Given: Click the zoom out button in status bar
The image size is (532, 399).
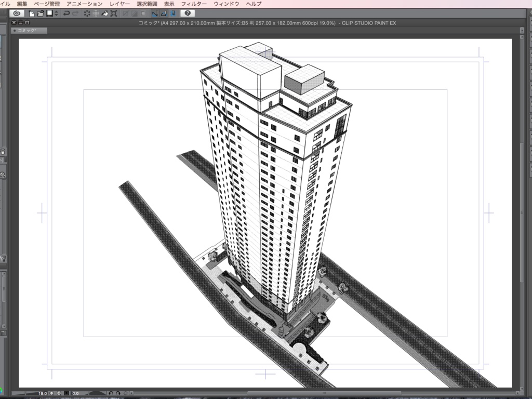Looking at the screenshot, I should 52,393.
